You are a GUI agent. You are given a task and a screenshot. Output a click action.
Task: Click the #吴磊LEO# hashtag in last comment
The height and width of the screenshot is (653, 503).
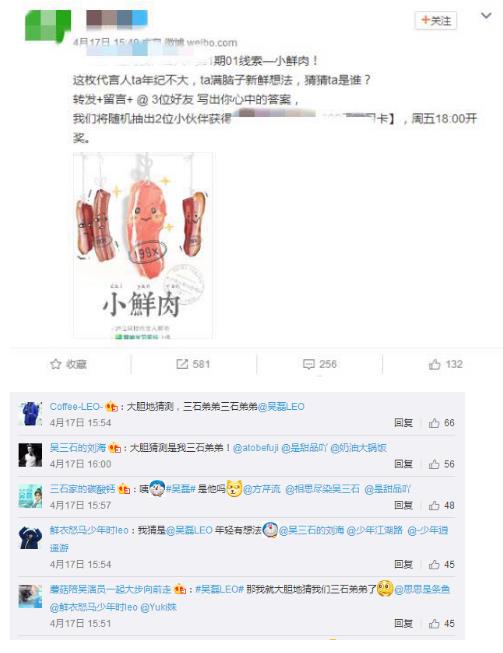[x=219, y=589]
